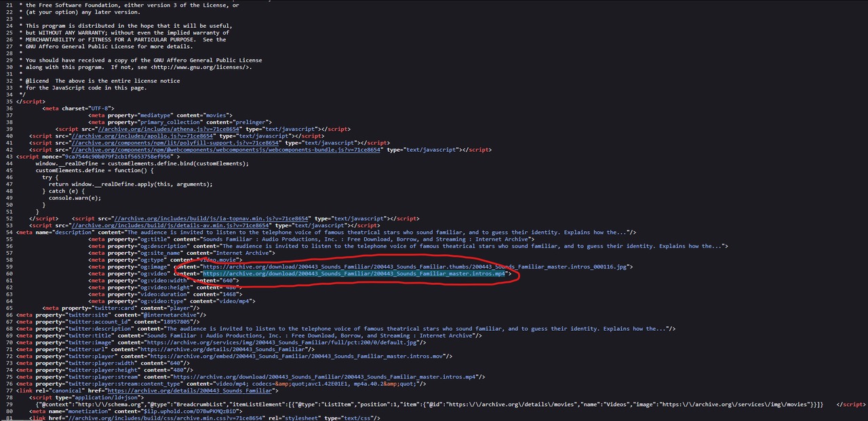Click line number 77 in the gutter
868x421 pixels.
[9, 391]
